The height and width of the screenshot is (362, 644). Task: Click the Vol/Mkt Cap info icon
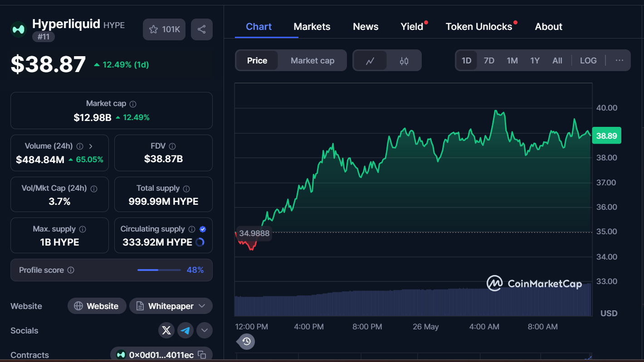click(94, 188)
